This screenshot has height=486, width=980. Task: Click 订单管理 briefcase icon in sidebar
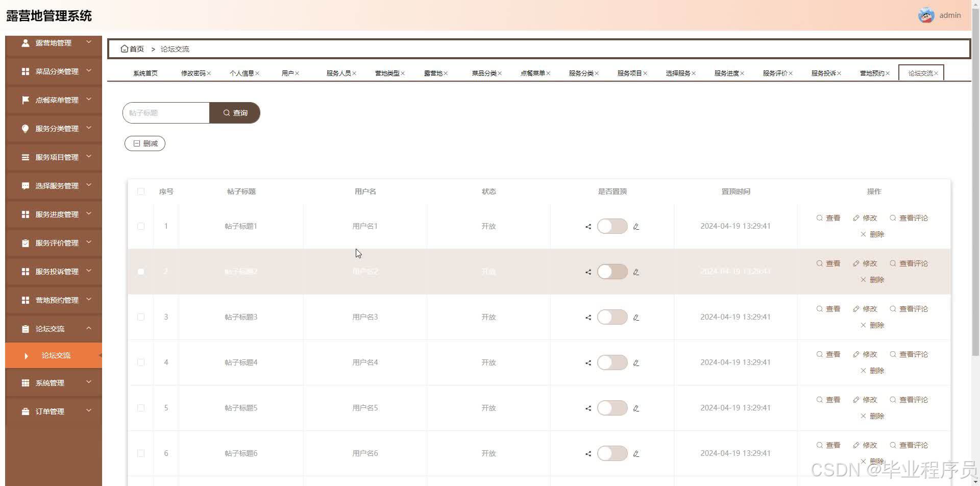25,411
